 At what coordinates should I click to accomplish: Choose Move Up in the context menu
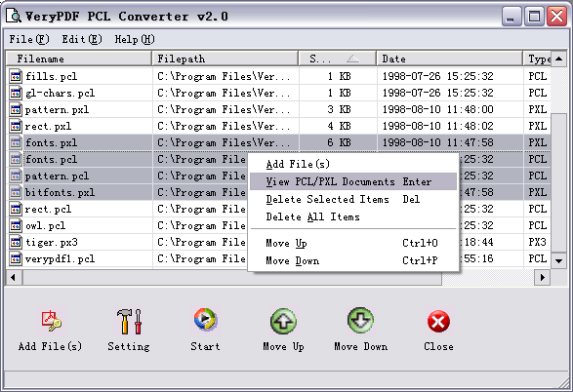pos(353,243)
